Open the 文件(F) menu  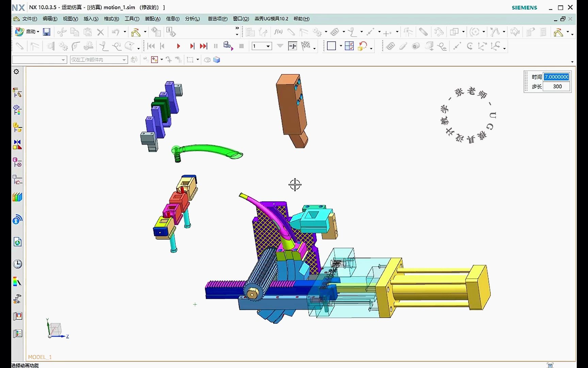click(30, 19)
